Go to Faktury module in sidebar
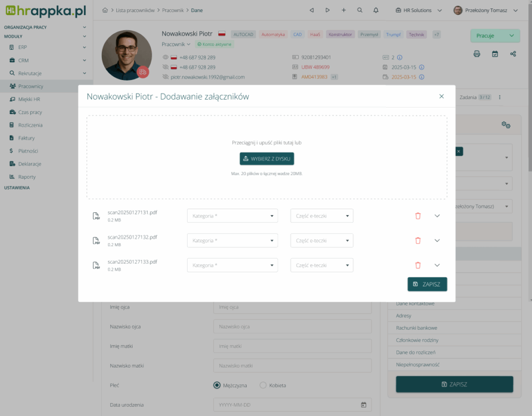Screen dimensions: 532x416 tap(26, 138)
